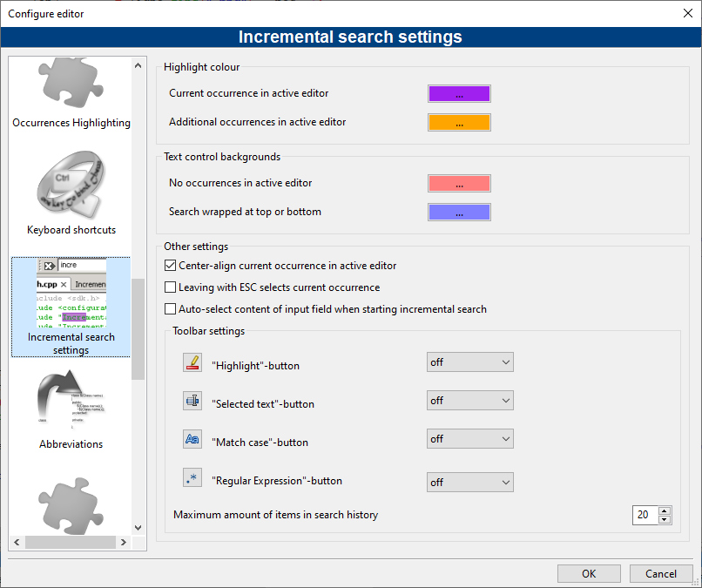This screenshot has width=702, height=588.
Task: Click the Regular Expression button icon
Action: (x=192, y=477)
